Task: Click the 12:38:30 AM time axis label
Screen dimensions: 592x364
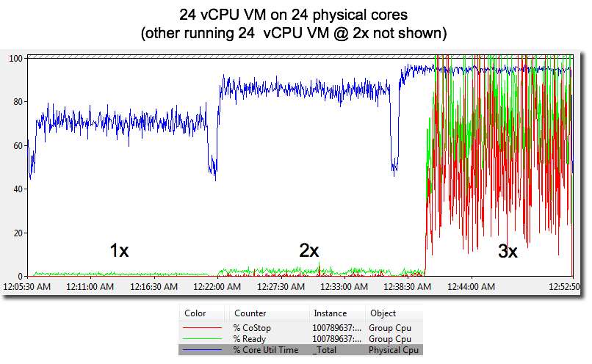Action: click(408, 287)
